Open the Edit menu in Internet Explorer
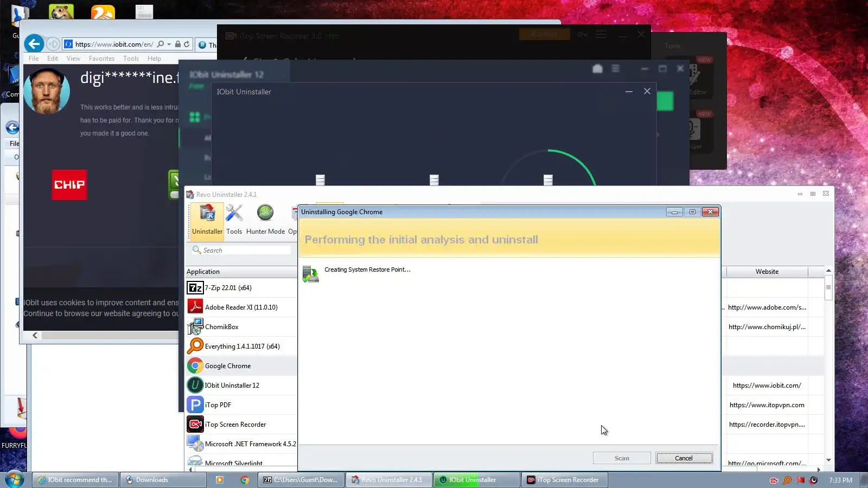Image resolution: width=868 pixels, height=488 pixels. pyautogui.click(x=53, y=59)
